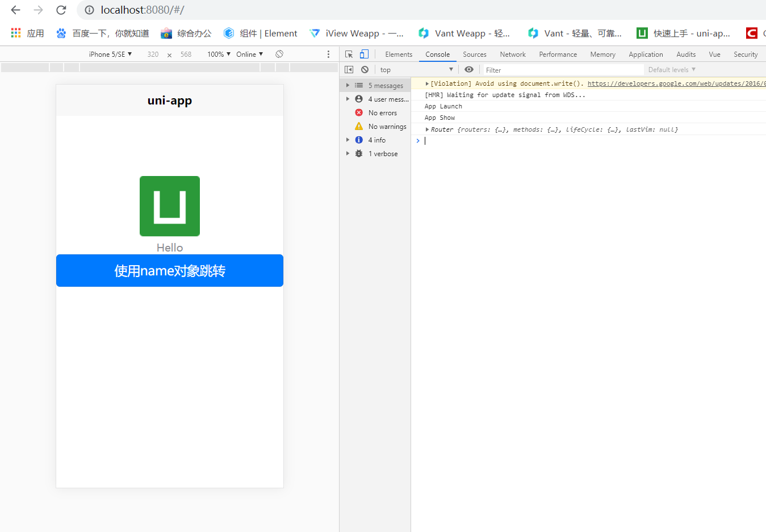Switch to the Network tab
The width and height of the screenshot is (766, 532).
(513, 55)
